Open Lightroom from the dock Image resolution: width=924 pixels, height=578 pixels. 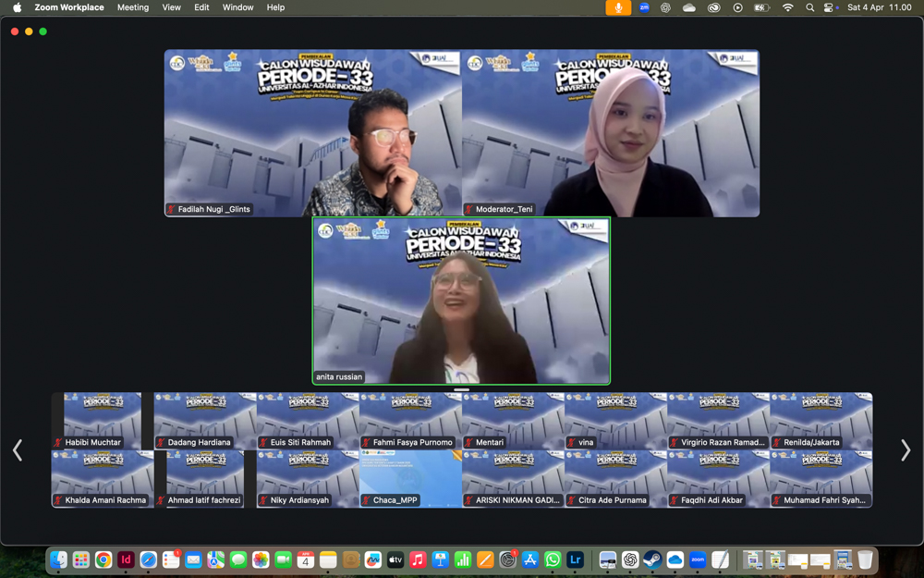tap(575, 560)
